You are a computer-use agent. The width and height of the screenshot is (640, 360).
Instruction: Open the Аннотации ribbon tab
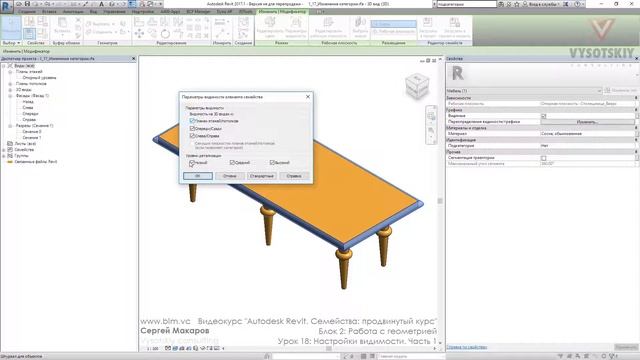coord(73,11)
